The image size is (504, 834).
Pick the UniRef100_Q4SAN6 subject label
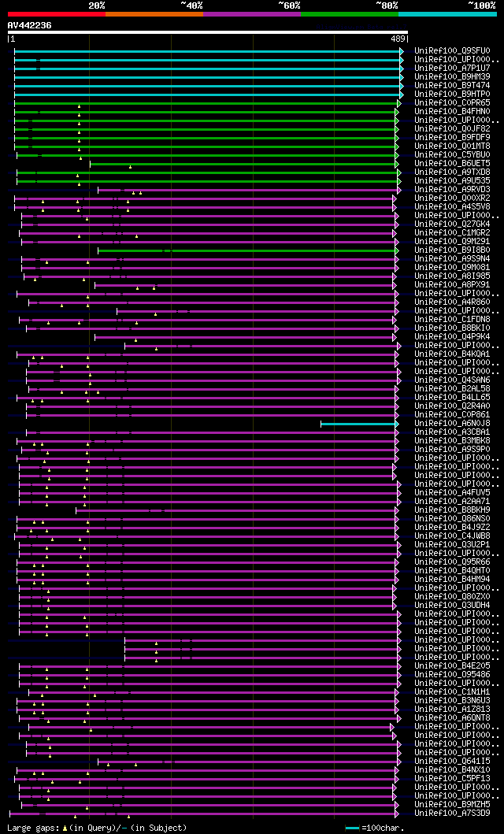point(453,380)
